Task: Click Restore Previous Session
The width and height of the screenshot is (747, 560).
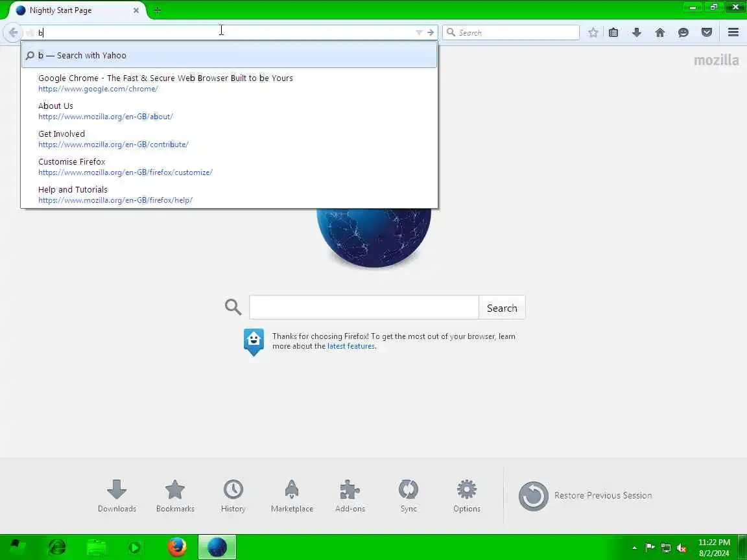Action: 585,496
